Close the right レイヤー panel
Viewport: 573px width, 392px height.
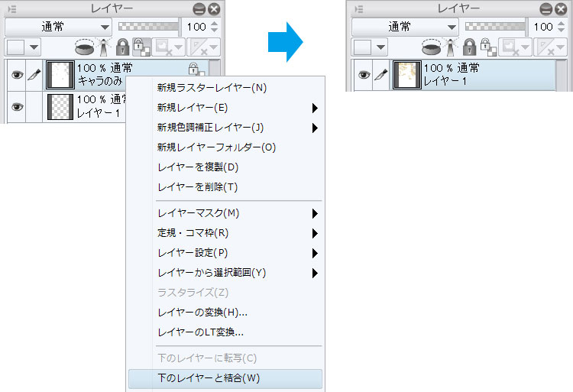(x=561, y=8)
